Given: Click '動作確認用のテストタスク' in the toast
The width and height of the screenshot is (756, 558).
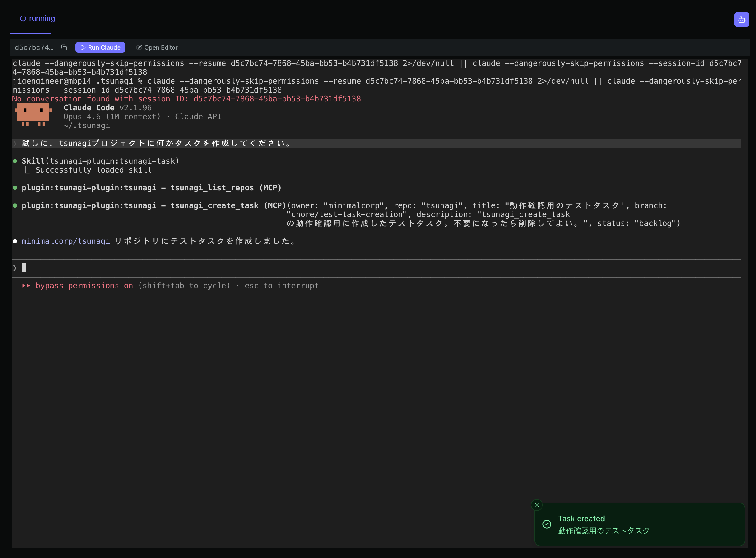Looking at the screenshot, I should point(604,531).
